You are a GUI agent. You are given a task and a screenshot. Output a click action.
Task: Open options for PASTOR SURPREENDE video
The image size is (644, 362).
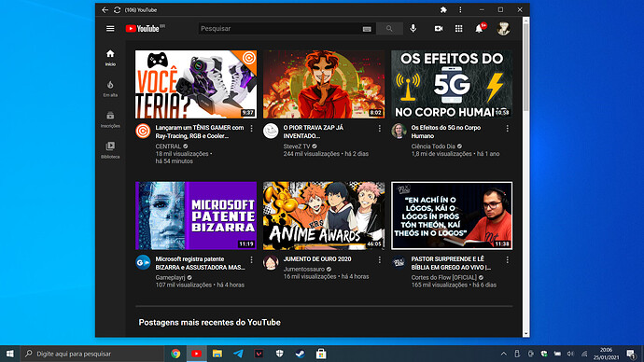(x=507, y=259)
